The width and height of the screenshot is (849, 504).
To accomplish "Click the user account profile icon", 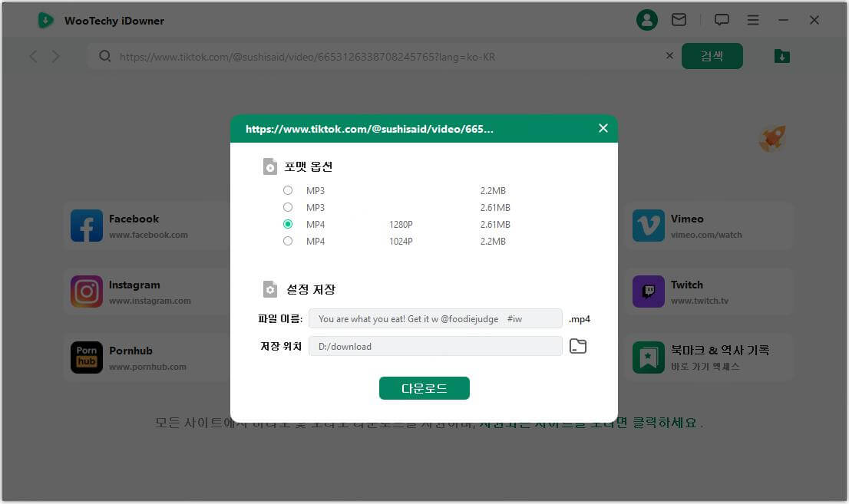I will tap(647, 20).
